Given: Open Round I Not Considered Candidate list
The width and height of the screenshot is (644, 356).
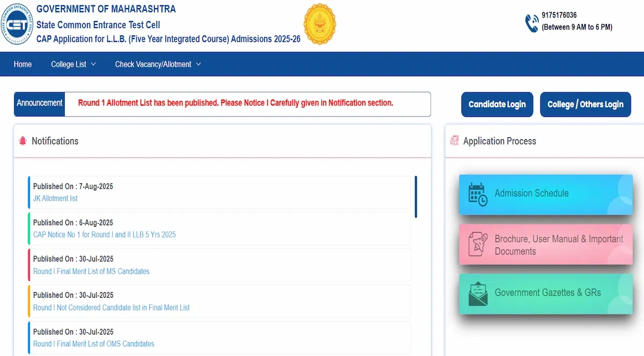Looking at the screenshot, I should (x=112, y=308).
